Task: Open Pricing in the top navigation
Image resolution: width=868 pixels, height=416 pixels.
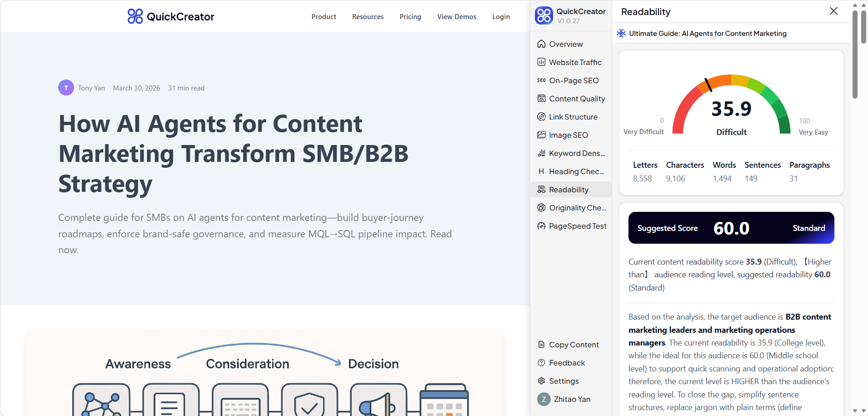Action: 410,17
